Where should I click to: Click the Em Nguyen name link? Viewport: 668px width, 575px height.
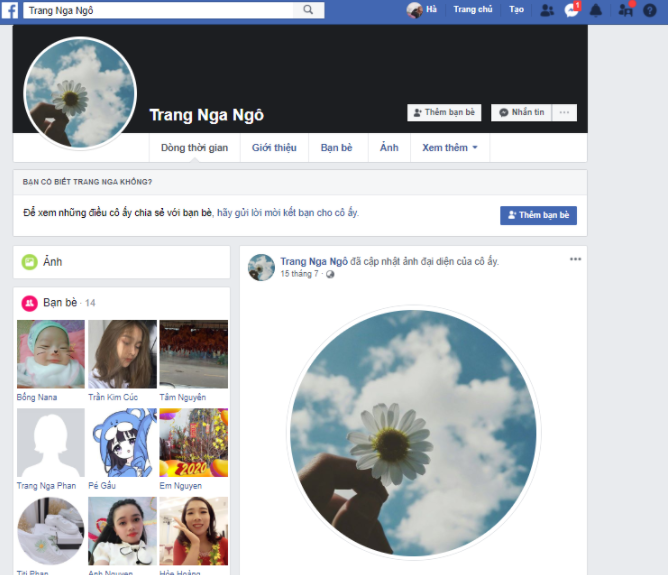coord(181,486)
